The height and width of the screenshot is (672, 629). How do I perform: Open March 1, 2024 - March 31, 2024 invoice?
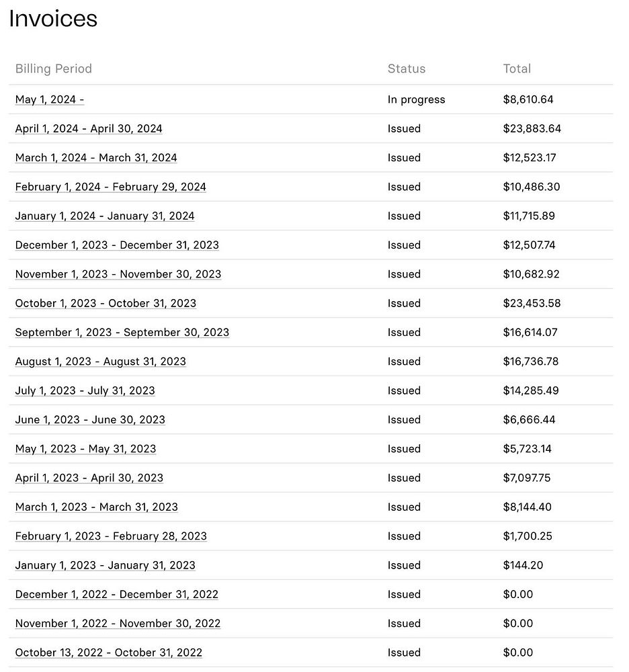pyautogui.click(x=96, y=158)
